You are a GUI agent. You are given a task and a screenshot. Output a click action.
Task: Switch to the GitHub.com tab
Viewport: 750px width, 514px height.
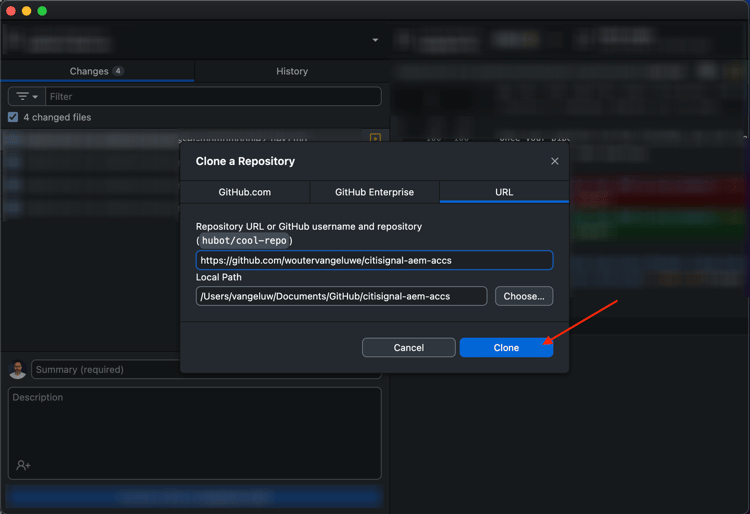point(244,192)
